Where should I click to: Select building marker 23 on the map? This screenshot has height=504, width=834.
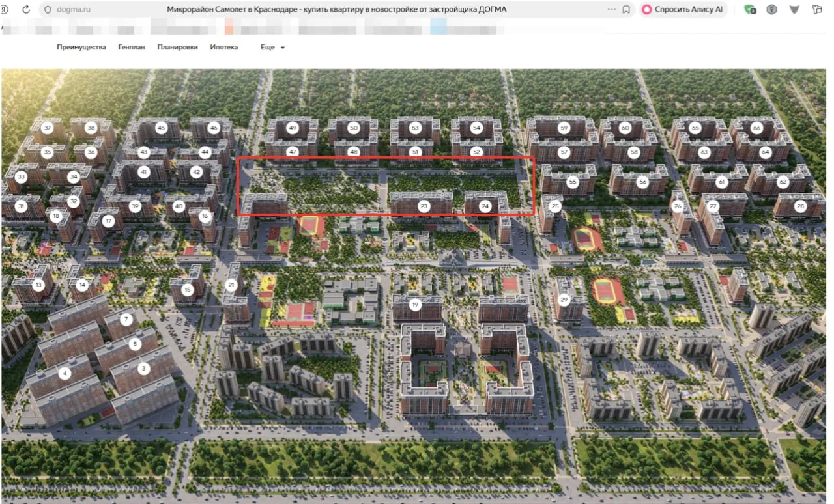point(424,206)
